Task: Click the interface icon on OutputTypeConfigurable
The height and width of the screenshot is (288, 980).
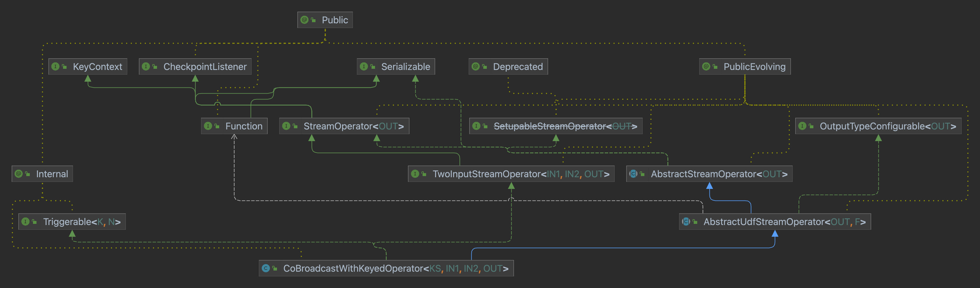Action: point(802,126)
